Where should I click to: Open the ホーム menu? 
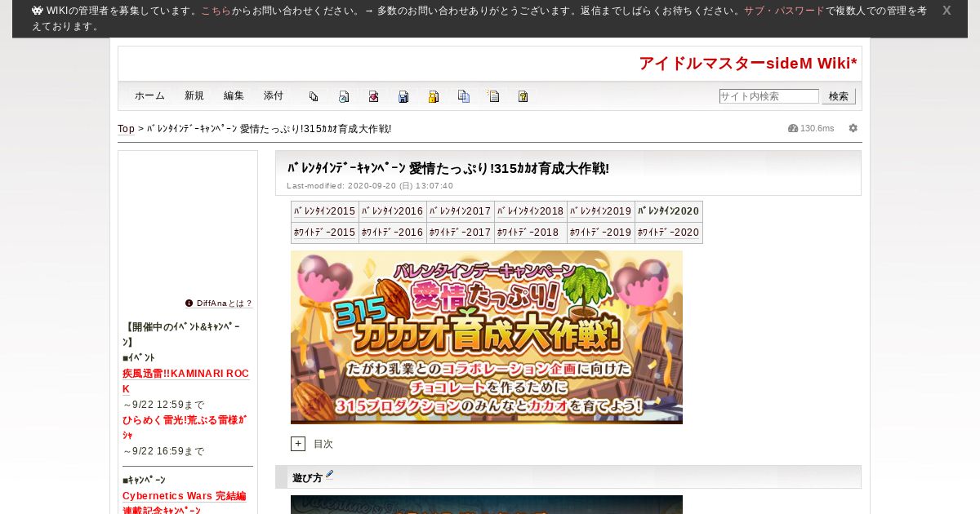coord(149,95)
